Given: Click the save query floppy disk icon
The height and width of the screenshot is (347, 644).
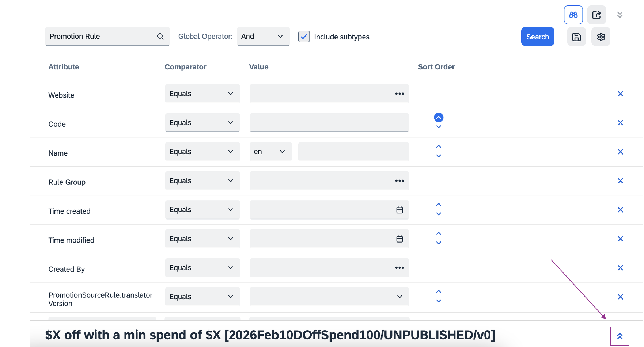Looking at the screenshot, I should pyautogui.click(x=576, y=37).
